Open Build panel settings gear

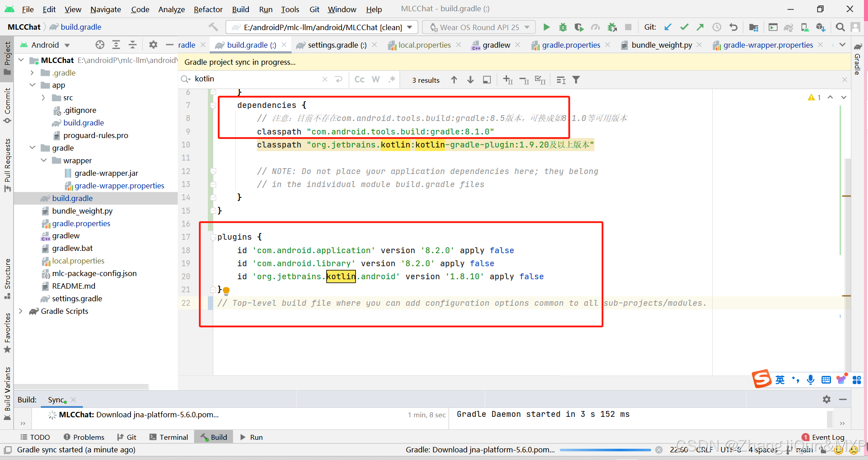click(827, 399)
